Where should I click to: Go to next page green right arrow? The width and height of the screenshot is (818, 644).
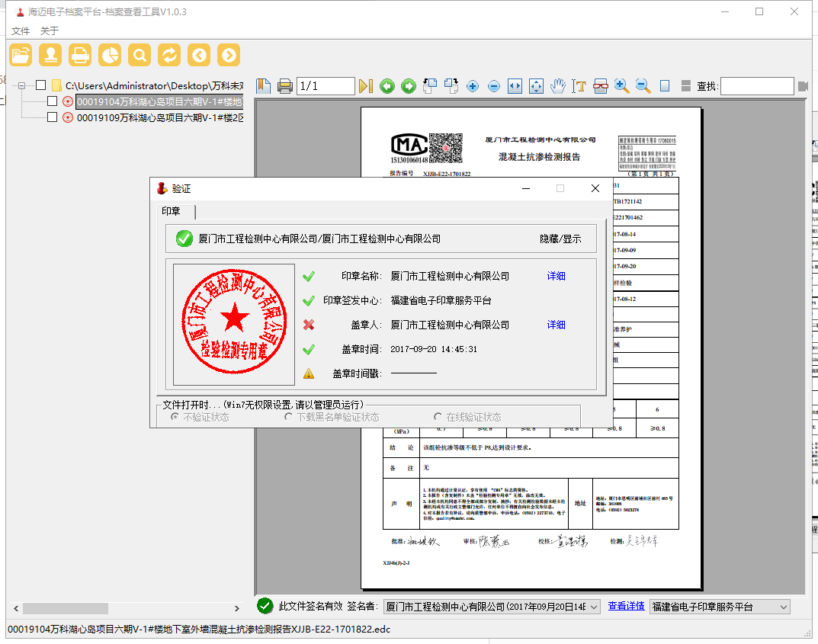pos(409,86)
